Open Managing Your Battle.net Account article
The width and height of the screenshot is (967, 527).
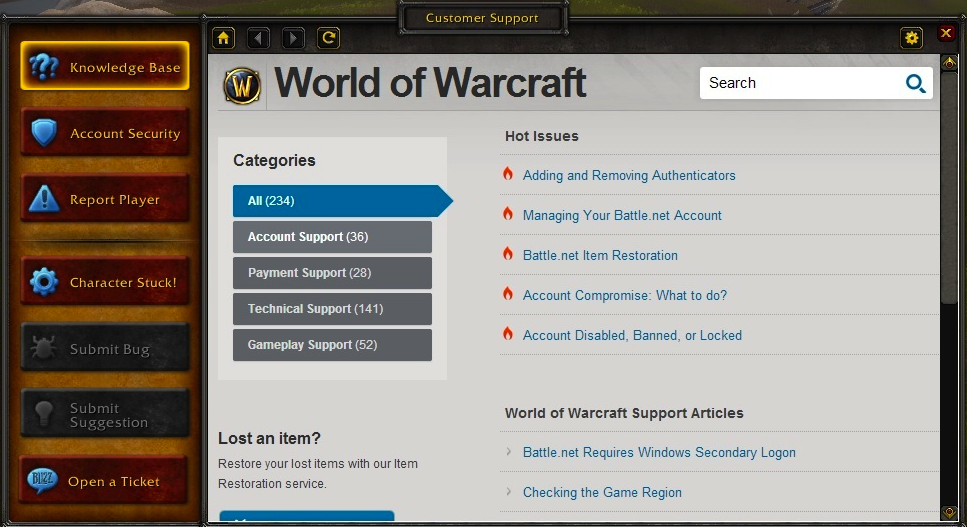click(622, 216)
